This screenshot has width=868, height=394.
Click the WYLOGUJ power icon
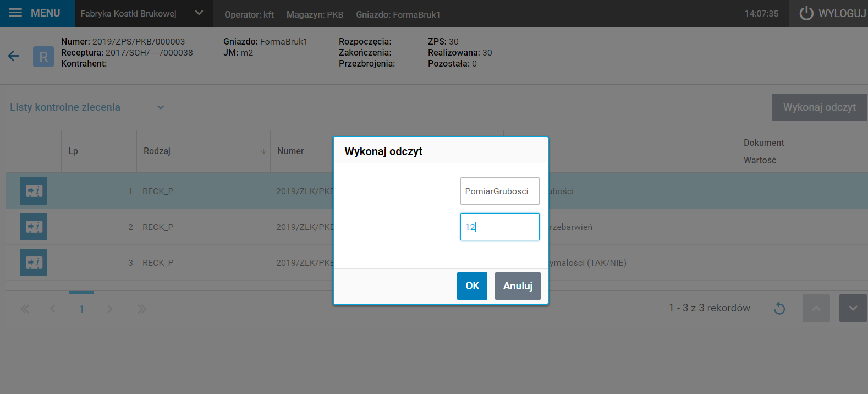pyautogui.click(x=806, y=13)
